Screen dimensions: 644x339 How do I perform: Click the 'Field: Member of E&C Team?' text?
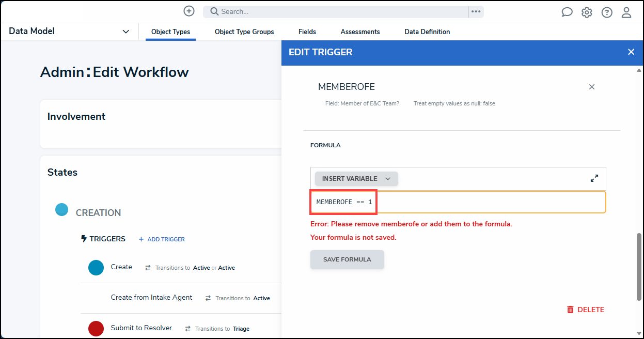[x=362, y=103]
